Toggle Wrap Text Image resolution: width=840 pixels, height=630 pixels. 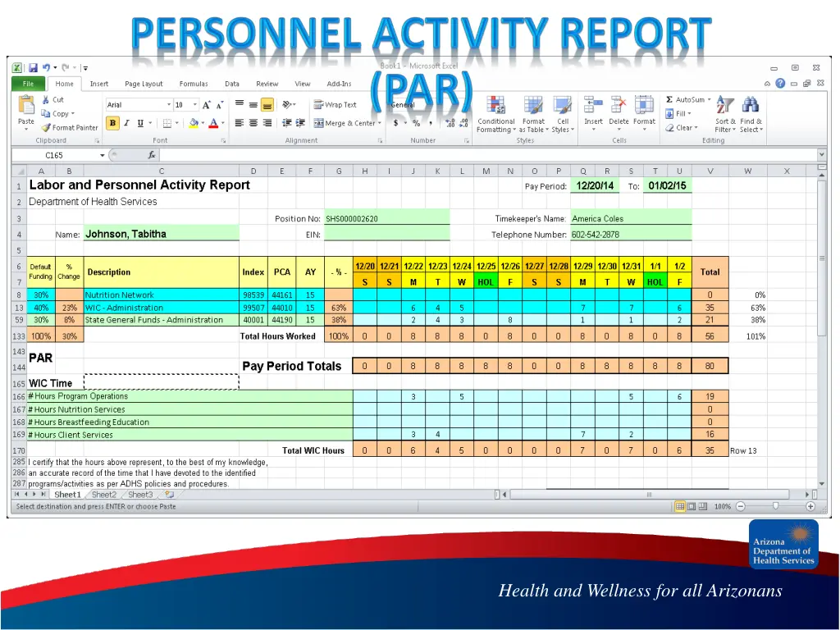(x=336, y=104)
